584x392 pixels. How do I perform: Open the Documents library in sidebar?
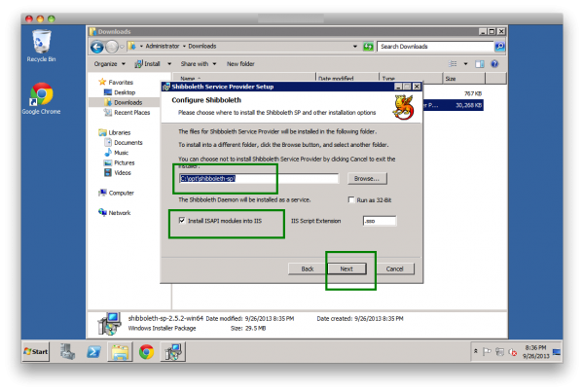coord(128,142)
